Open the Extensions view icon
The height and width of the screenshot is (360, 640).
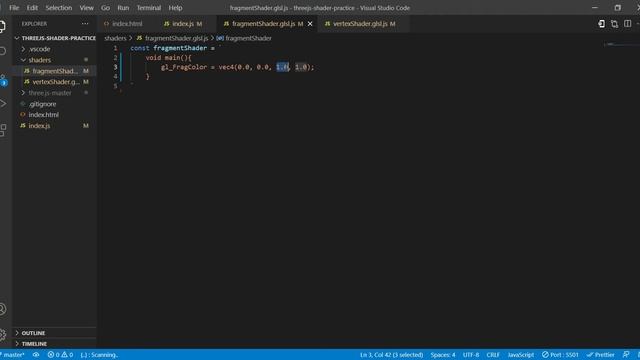3,130
